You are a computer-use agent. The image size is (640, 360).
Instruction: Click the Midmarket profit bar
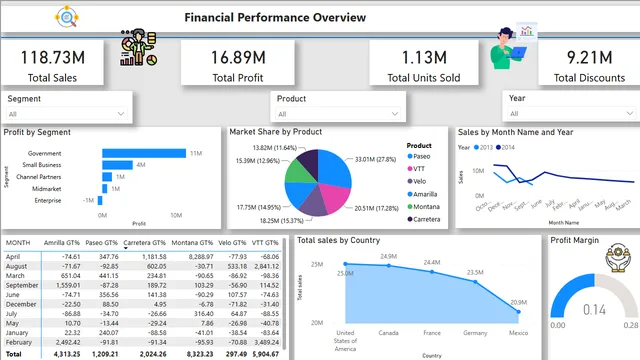pos(104,189)
